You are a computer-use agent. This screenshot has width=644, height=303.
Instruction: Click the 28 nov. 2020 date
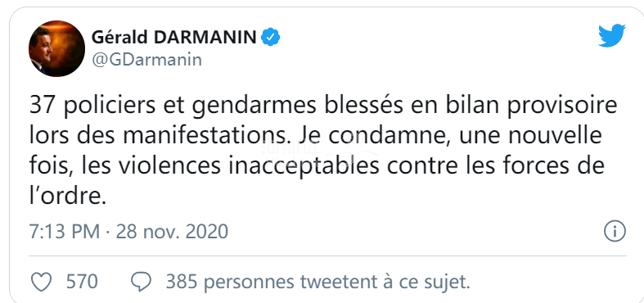coord(172,232)
